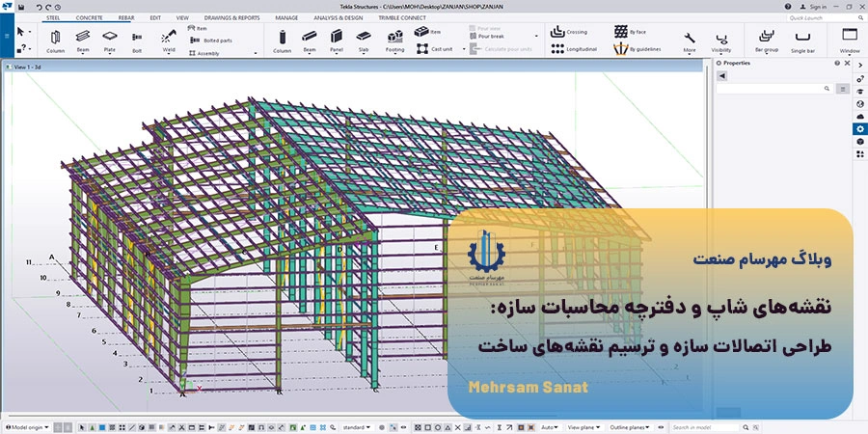Click the Save icon in title bar
868x434 pixels.
coord(21,7)
